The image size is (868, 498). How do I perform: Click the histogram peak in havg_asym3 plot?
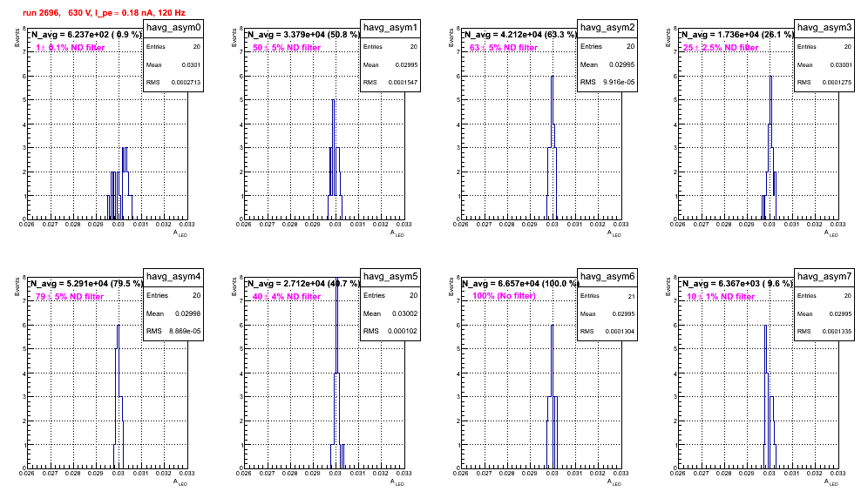[x=770, y=77]
